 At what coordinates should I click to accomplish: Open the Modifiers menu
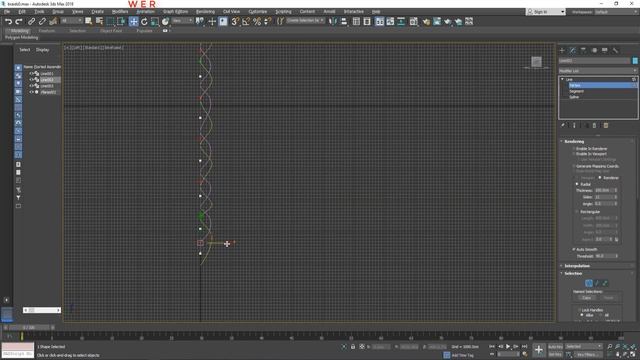tap(120, 12)
